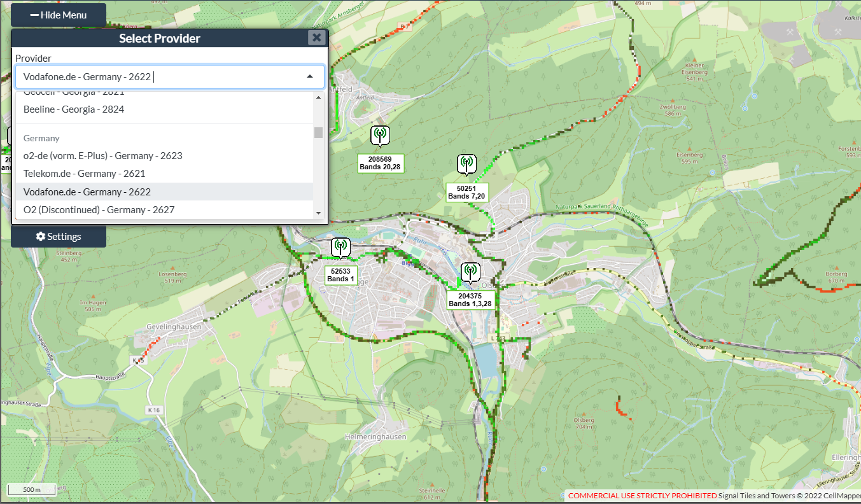Click the Gevelinghausen place label
This screenshot has width=861, height=504.
tap(174, 327)
